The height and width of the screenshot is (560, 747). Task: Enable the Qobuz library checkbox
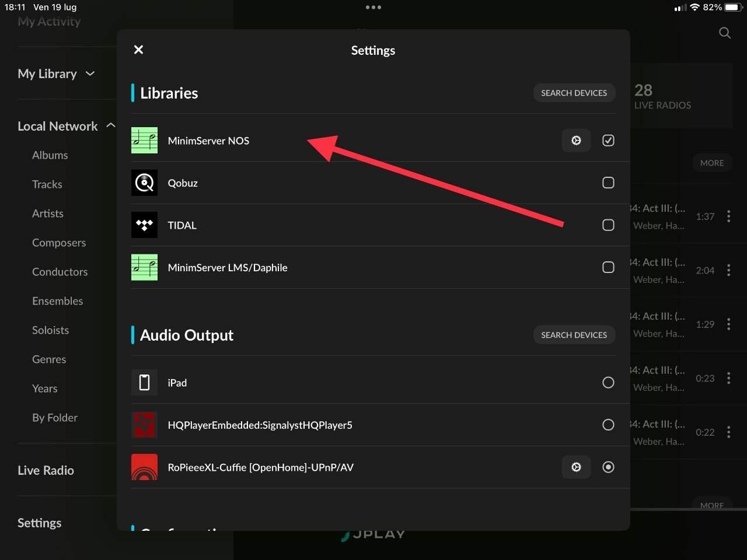click(608, 183)
